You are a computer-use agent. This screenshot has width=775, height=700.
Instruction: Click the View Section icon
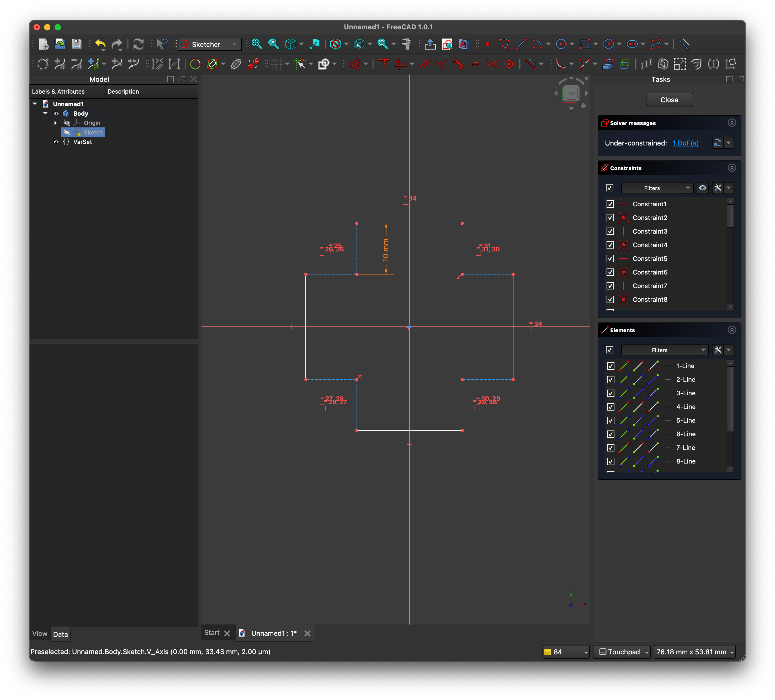click(464, 44)
